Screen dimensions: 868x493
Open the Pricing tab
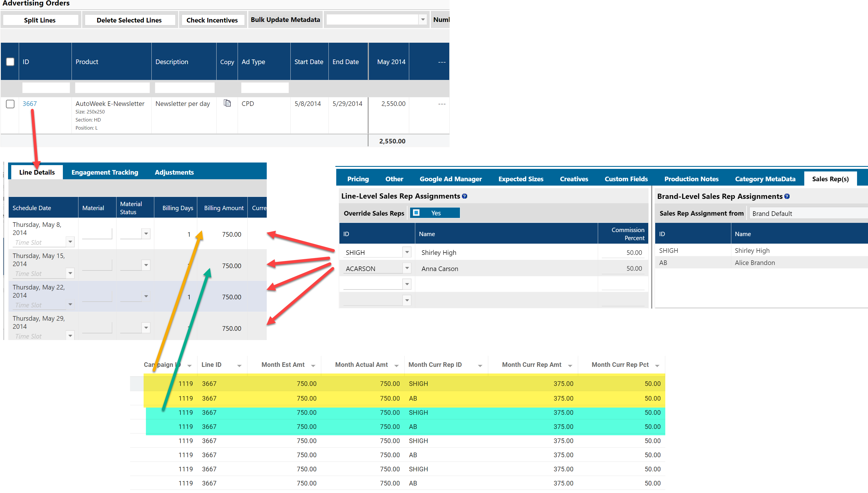point(358,179)
